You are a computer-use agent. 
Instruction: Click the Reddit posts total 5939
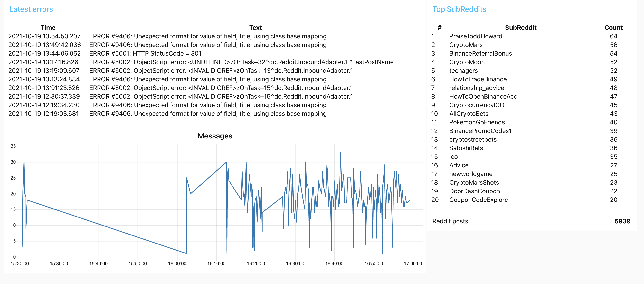click(x=622, y=221)
